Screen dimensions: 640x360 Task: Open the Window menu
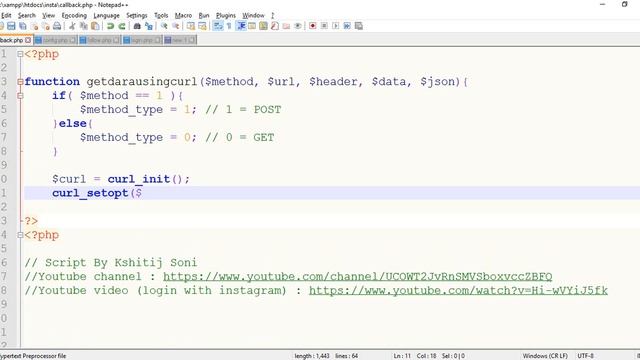coord(253,16)
